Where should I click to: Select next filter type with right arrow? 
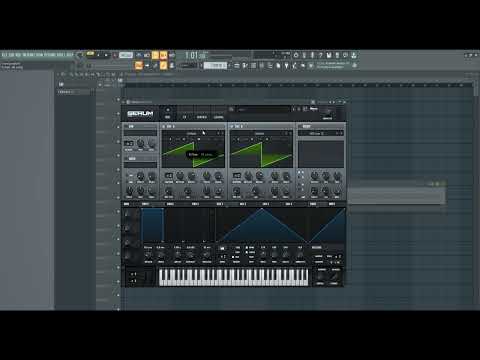341,133
